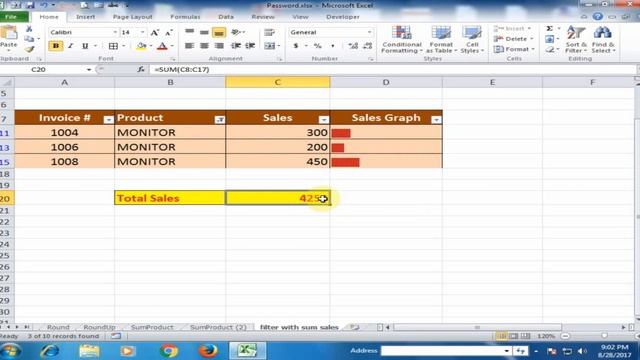Toggle Italic formatting
Image resolution: width=640 pixels, height=360 pixels.
coord(70,46)
